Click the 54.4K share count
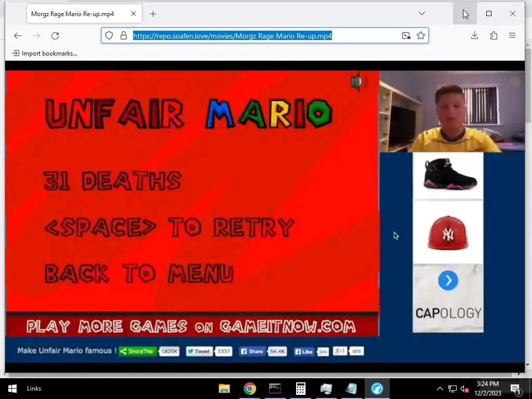The image size is (532, 399). (x=277, y=351)
